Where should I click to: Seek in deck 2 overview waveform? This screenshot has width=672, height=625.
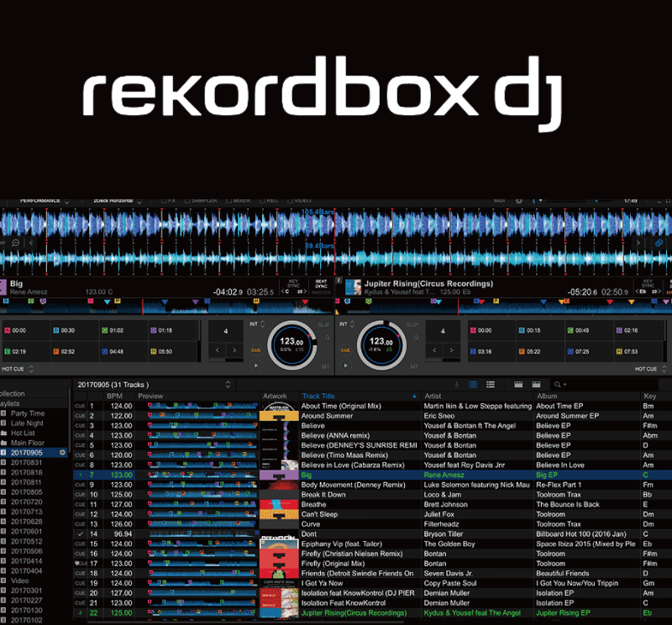[503, 306]
